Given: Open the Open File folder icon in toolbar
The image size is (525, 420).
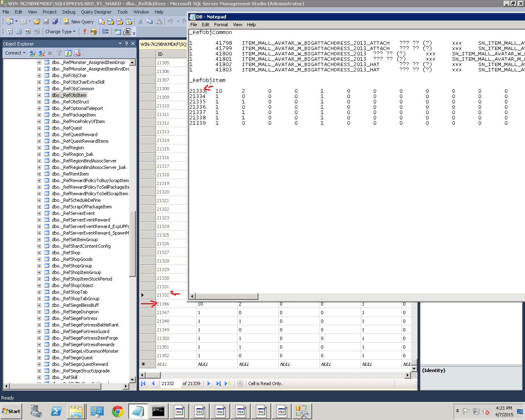Looking at the screenshot, I should tap(37, 22).
